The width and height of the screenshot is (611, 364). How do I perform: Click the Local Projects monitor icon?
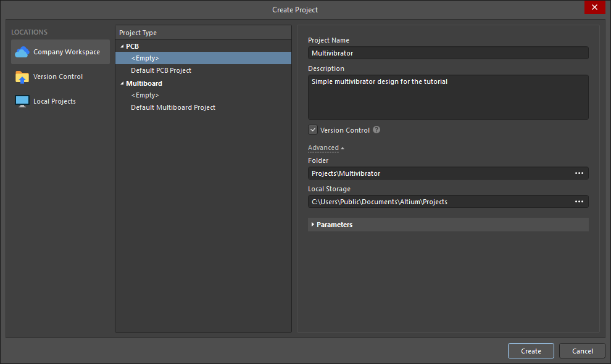point(22,101)
